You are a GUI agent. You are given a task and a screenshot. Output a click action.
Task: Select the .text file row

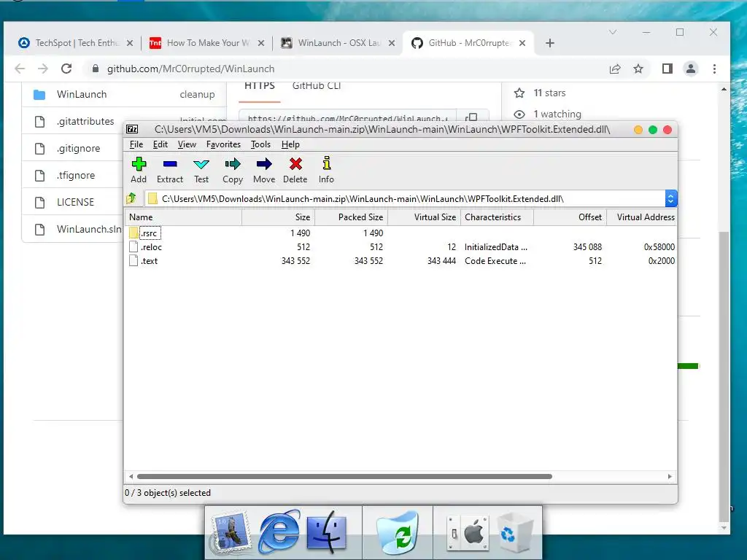400,260
